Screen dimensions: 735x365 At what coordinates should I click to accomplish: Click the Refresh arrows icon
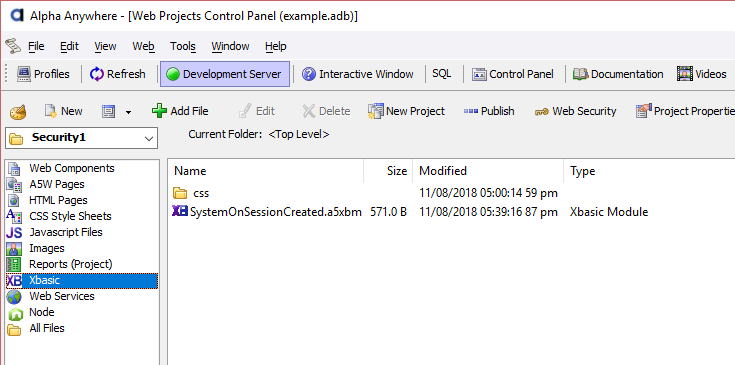[97, 74]
